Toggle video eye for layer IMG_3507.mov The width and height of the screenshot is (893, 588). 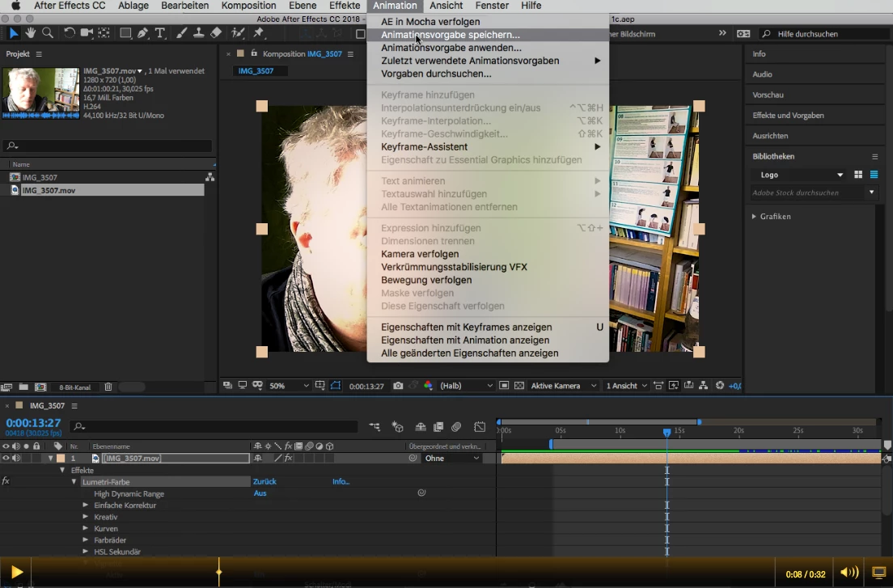[x=6, y=459]
